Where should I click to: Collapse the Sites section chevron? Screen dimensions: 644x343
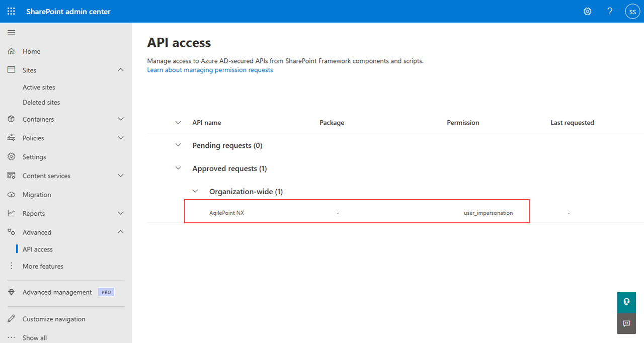(120, 70)
